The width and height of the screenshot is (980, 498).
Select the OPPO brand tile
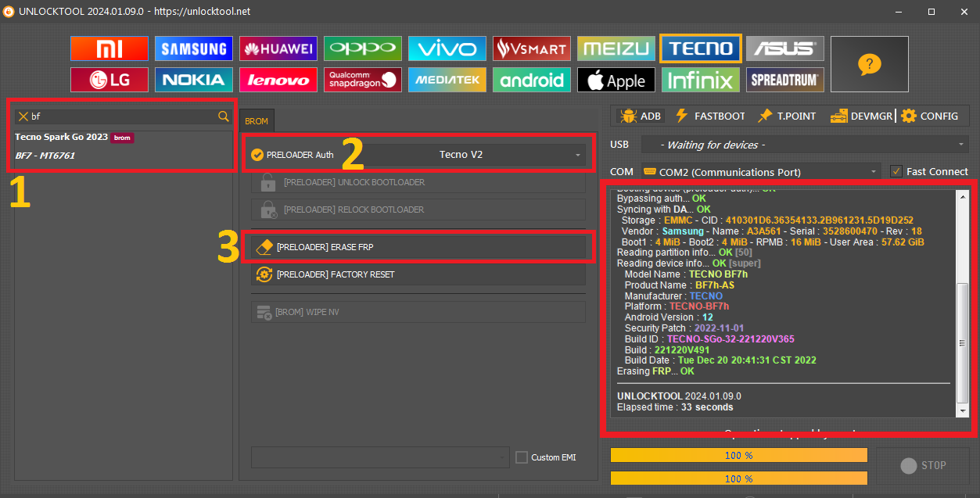click(x=363, y=48)
